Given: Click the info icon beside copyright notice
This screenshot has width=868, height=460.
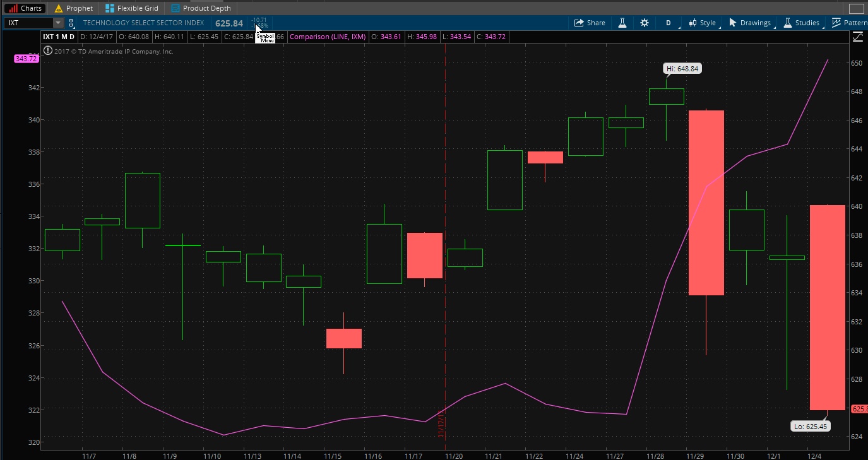Looking at the screenshot, I should (48, 51).
